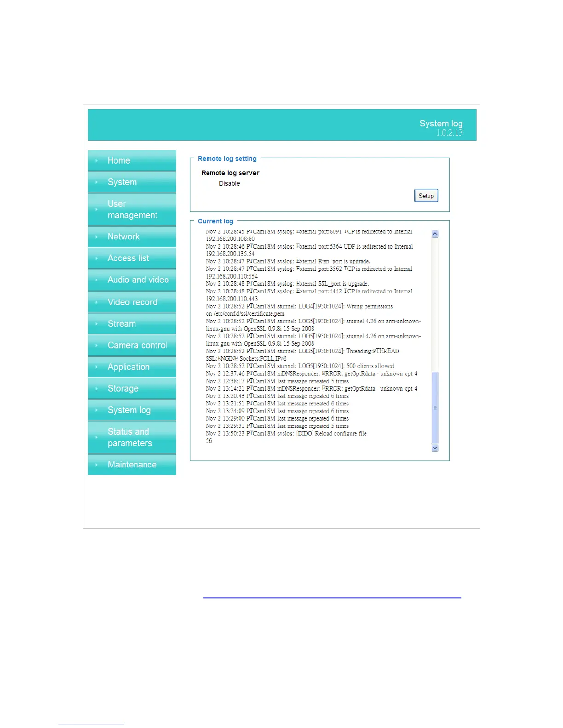The width and height of the screenshot is (563, 728).
Task: Click the '1.0.2.13' version text
Action: pyautogui.click(x=449, y=133)
